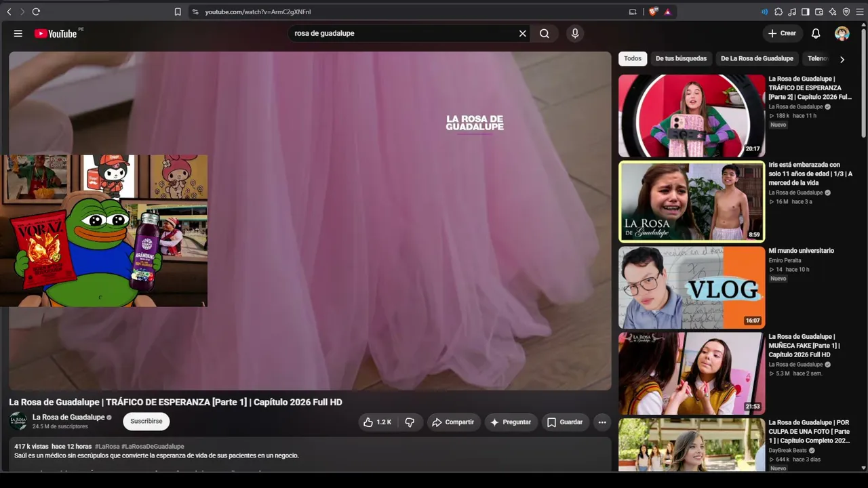Screen dimensions: 868x488
Task: Open the YouTube guide hamburger menu
Action: point(18,33)
